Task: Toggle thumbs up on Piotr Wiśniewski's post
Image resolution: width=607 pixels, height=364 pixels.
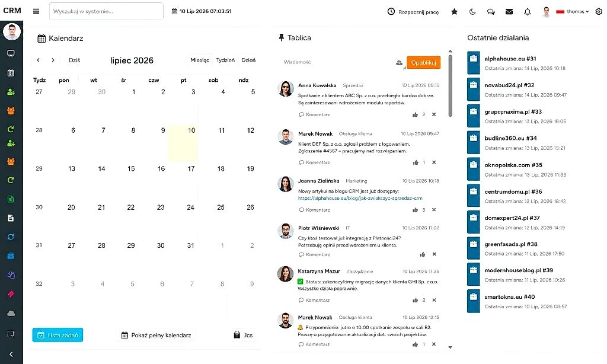Action: tap(423, 254)
